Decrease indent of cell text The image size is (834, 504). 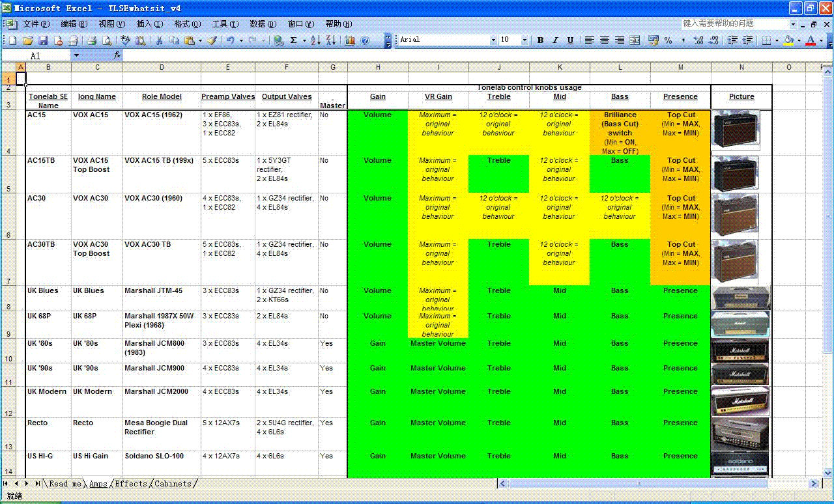tap(733, 40)
